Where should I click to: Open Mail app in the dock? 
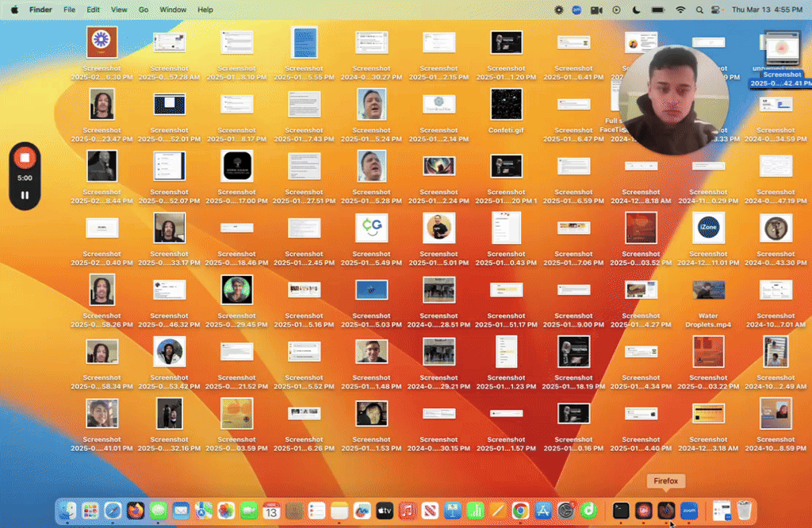coord(181,511)
